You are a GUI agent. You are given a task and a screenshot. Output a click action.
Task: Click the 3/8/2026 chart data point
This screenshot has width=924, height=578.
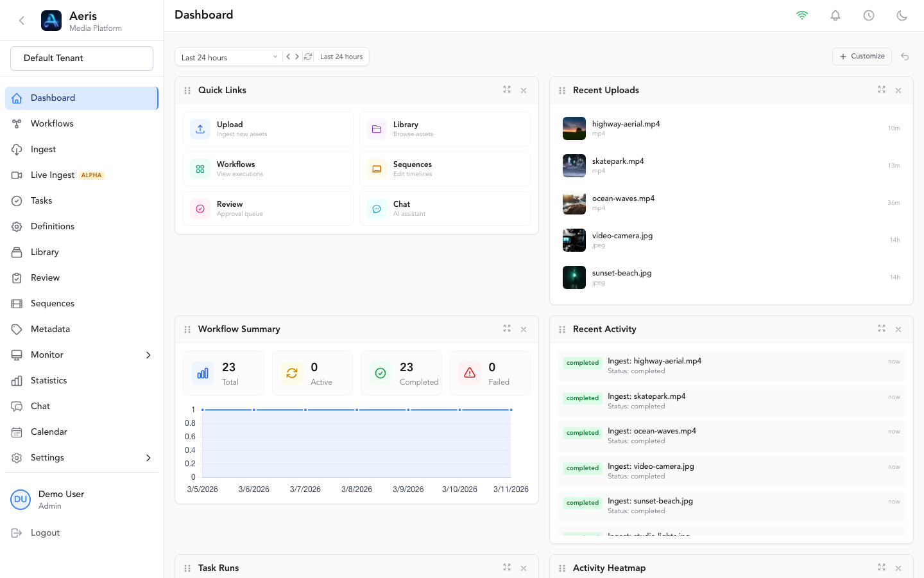tap(357, 410)
